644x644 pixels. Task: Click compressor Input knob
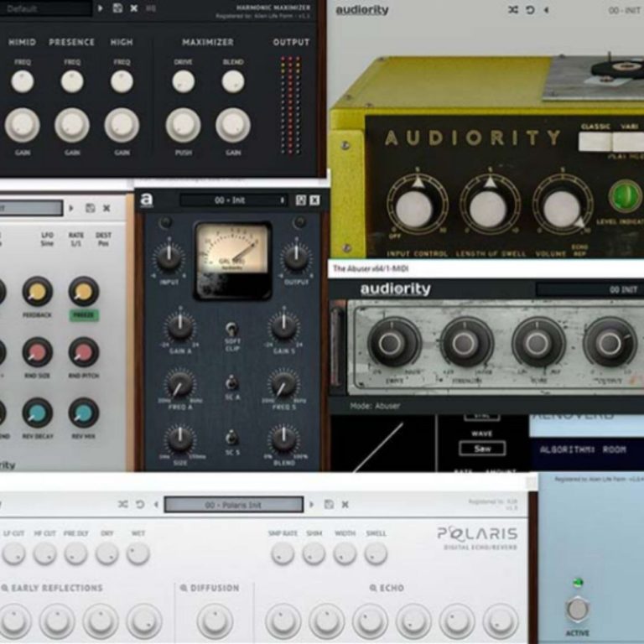(x=169, y=257)
